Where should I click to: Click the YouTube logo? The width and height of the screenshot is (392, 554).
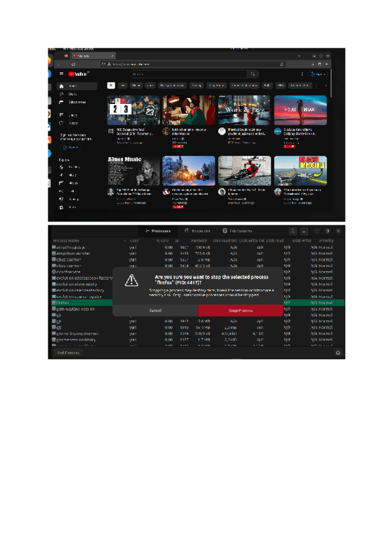[78, 74]
